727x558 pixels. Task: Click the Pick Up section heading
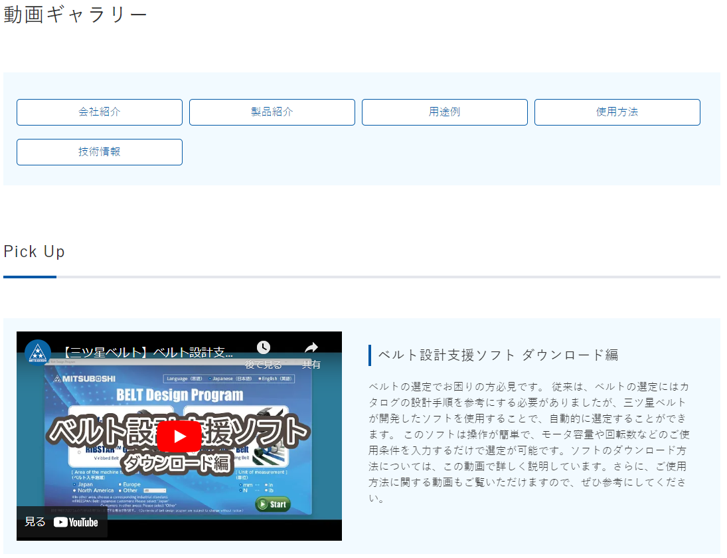click(x=34, y=251)
